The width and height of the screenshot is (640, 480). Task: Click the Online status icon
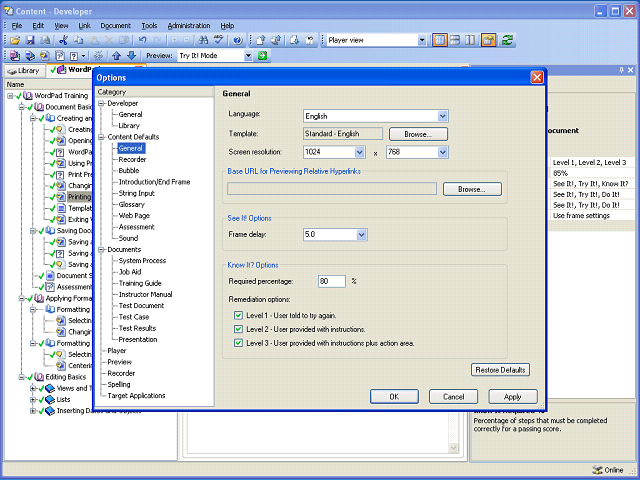(x=597, y=470)
